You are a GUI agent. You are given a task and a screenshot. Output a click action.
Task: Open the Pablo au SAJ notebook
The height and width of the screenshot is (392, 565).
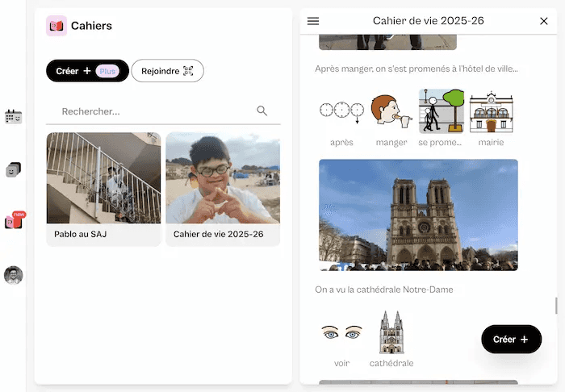(x=103, y=189)
